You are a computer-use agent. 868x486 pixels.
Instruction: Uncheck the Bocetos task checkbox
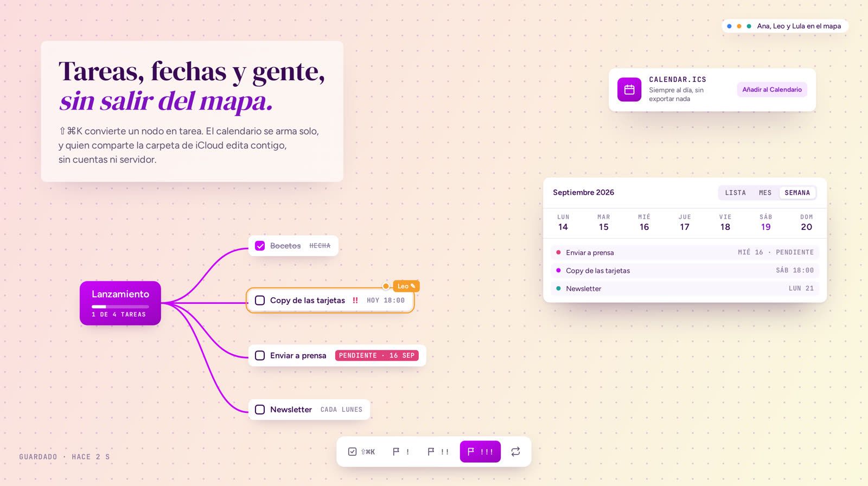click(x=260, y=246)
